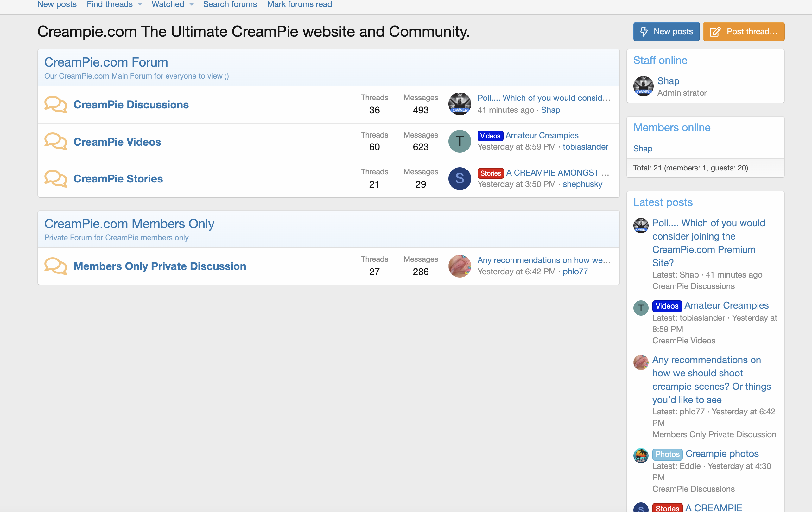Viewport: 812px width, 512px height.
Task: Click Owner avatar in Latest posts
Action: click(x=641, y=226)
